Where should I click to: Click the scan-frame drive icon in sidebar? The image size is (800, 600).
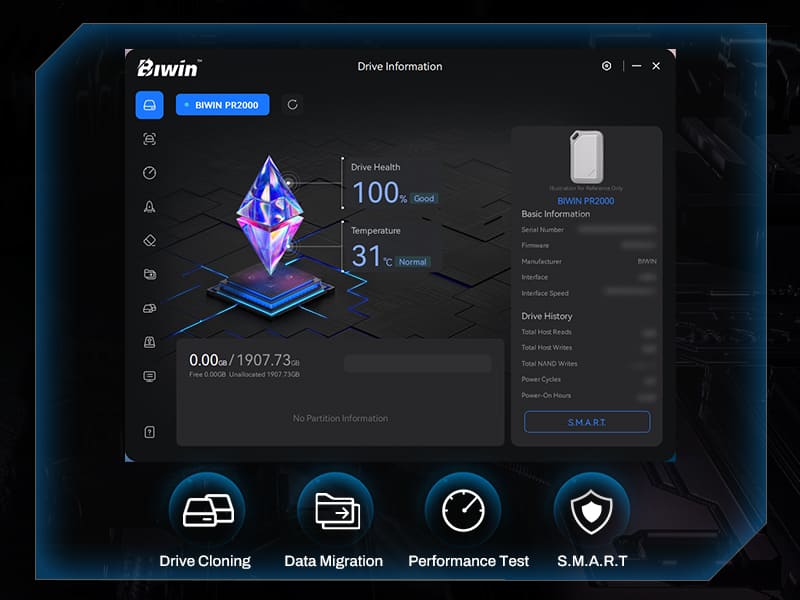pos(149,139)
